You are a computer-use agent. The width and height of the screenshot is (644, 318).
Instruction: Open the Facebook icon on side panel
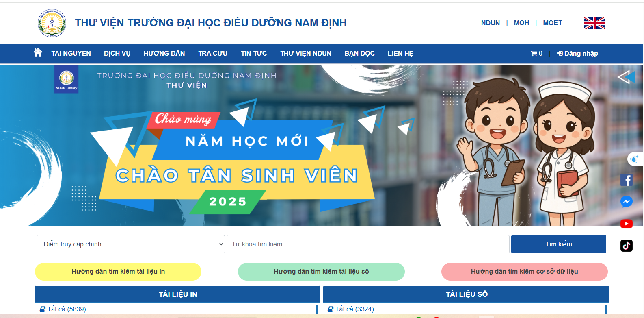pos(627,180)
